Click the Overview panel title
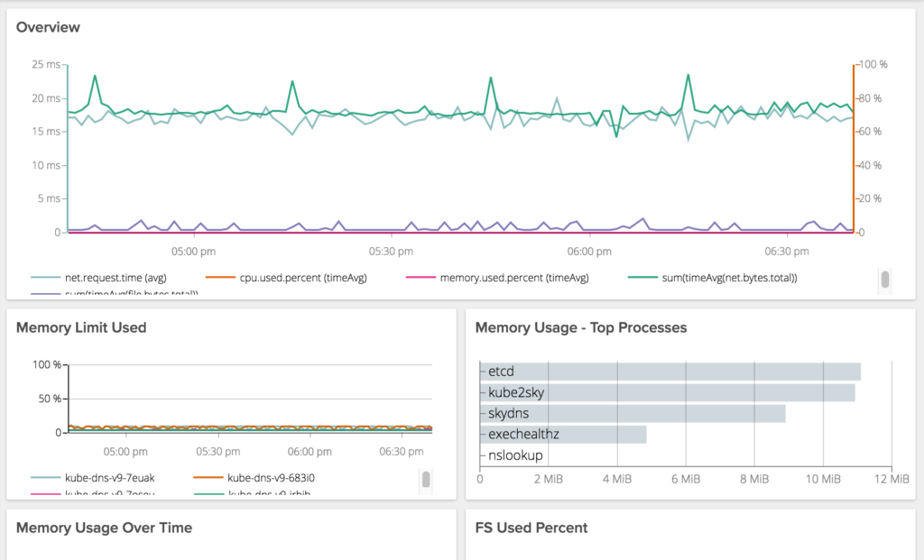 coord(48,27)
